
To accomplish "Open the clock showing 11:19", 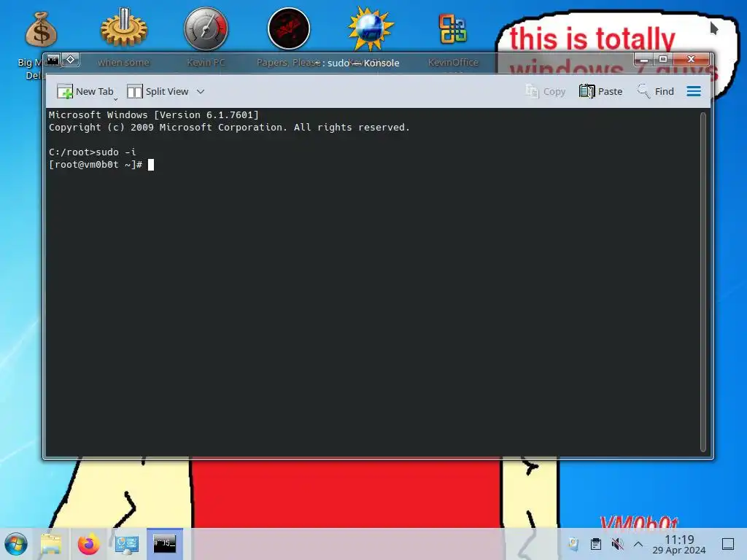I will pyautogui.click(x=679, y=544).
